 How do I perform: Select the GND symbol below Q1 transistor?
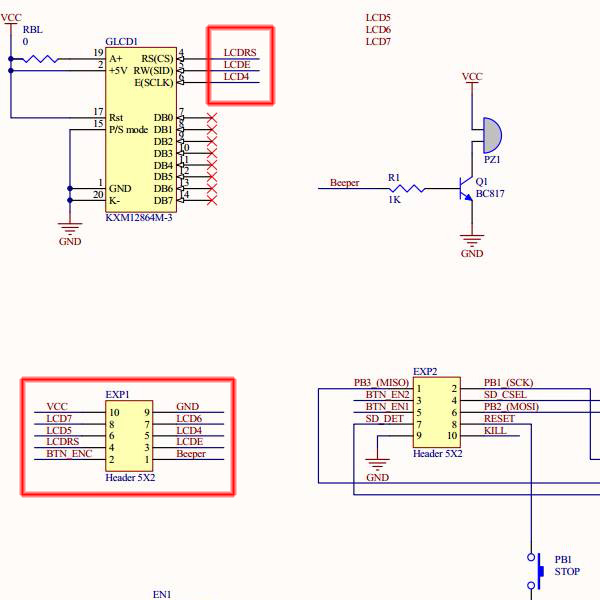471,241
